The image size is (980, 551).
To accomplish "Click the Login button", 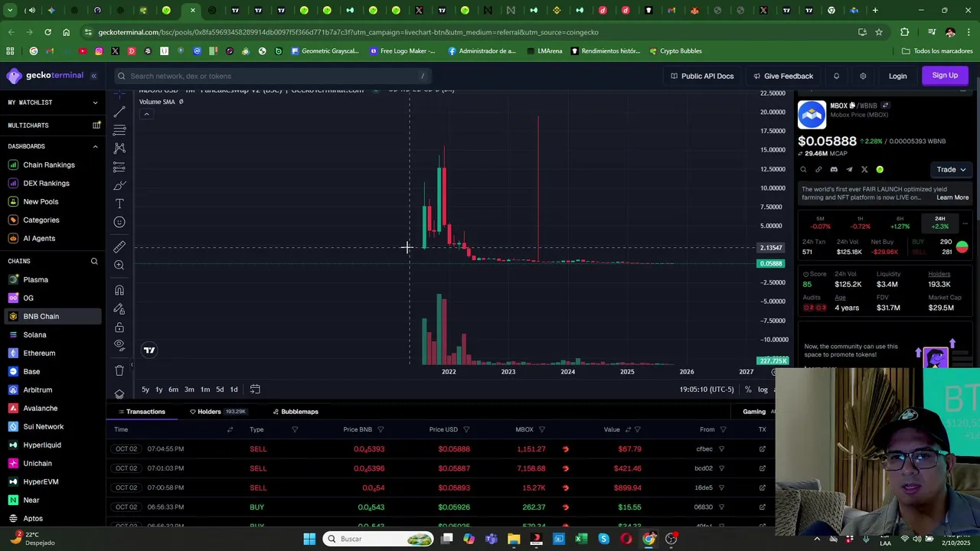I will [x=897, y=76].
